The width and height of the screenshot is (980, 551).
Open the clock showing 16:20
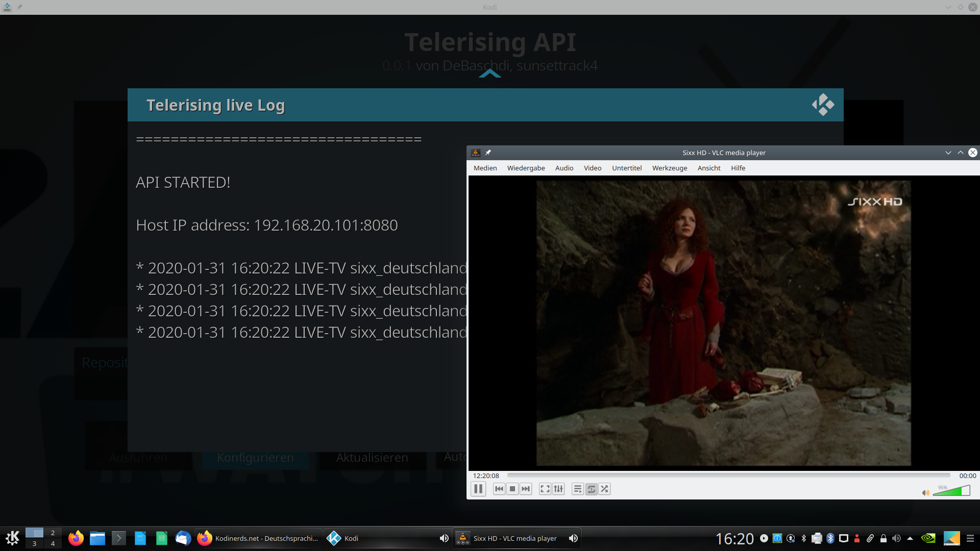click(x=734, y=539)
